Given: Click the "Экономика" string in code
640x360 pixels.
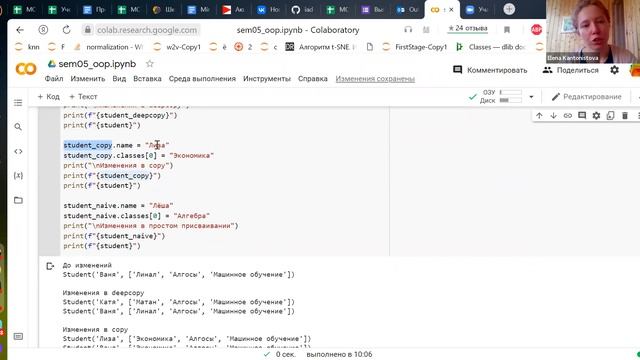Looking at the screenshot, I should click(192, 156).
